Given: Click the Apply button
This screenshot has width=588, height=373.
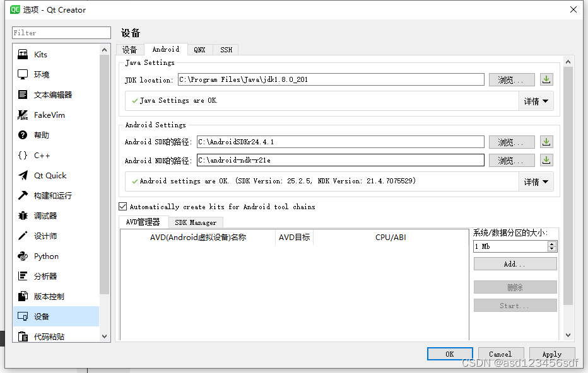Looking at the screenshot, I should 552,354.
